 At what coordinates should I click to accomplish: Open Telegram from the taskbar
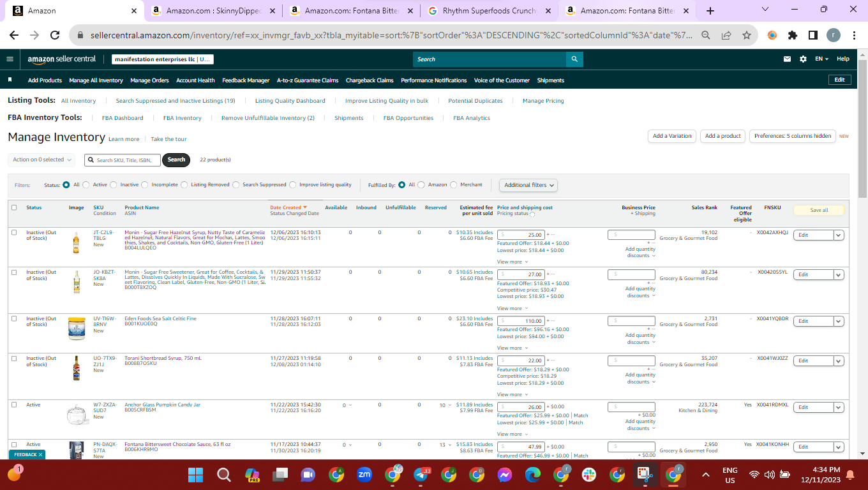coord(421,475)
